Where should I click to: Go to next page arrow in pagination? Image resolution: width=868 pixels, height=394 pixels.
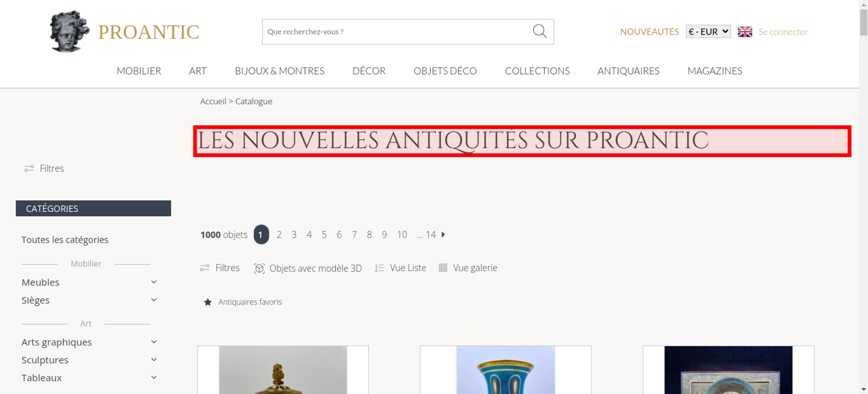click(x=443, y=234)
